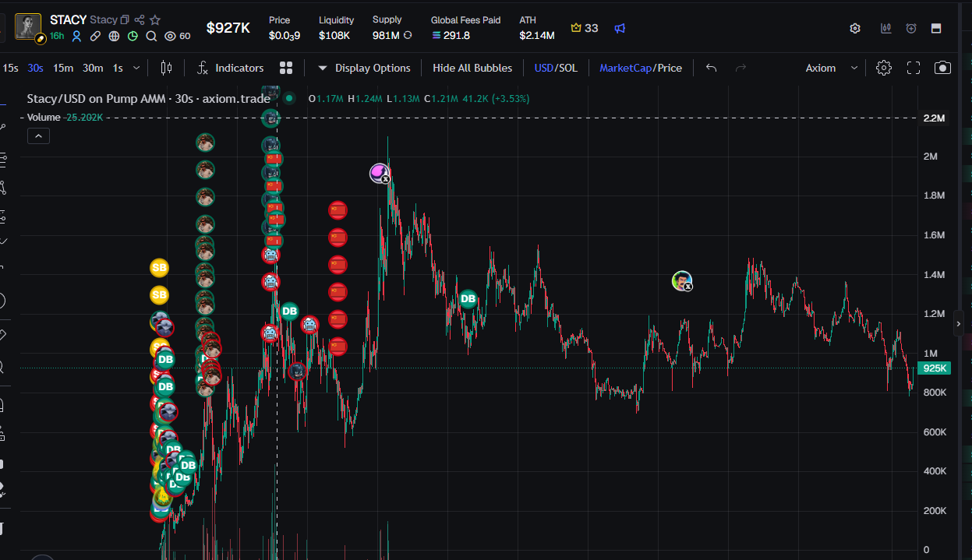Screen dimensions: 972x560
Task: Undo the last chart action
Action: click(x=711, y=68)
